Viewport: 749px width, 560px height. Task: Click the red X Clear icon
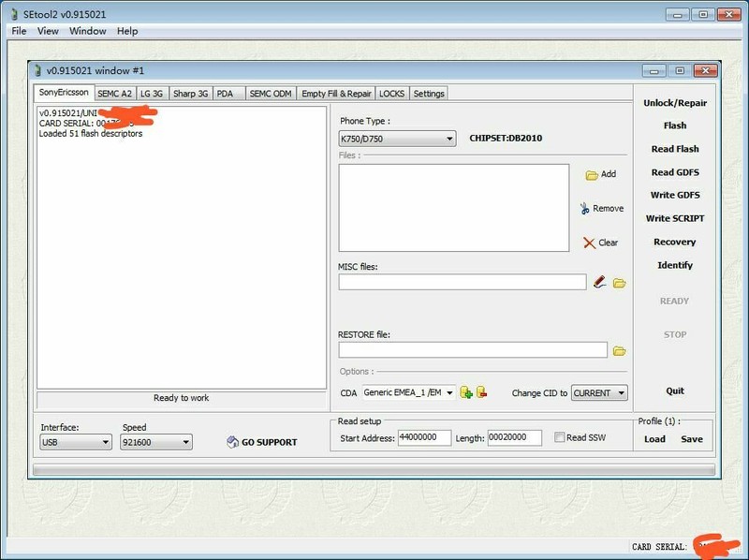590,243
